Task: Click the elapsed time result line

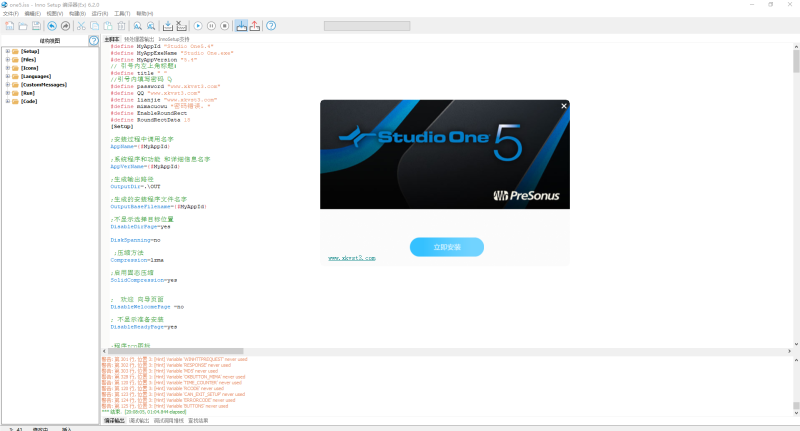Action: [144, 412]
